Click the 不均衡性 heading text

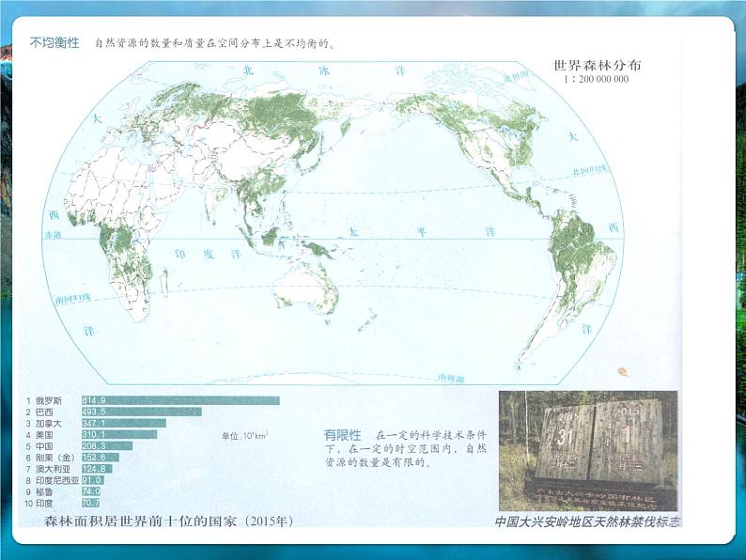coord(54,43)
